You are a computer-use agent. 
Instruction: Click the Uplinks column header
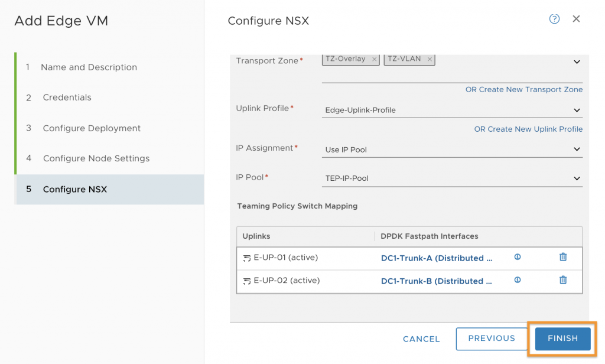(256, 236)
